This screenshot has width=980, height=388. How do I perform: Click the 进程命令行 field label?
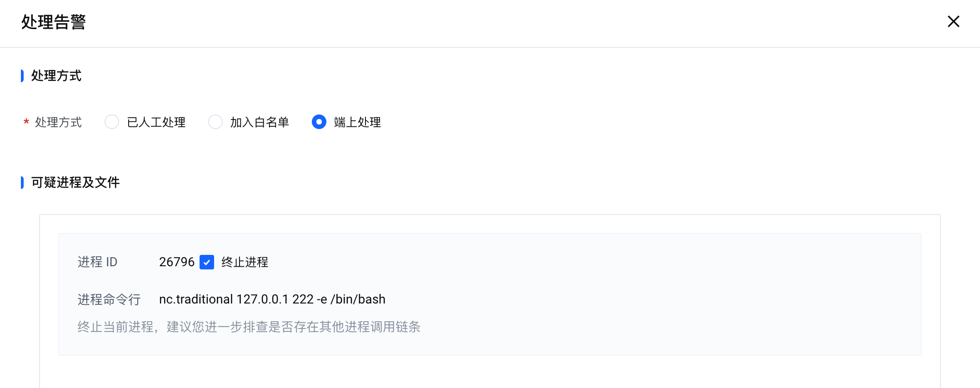pyautogui.click(x=109, y=299)
